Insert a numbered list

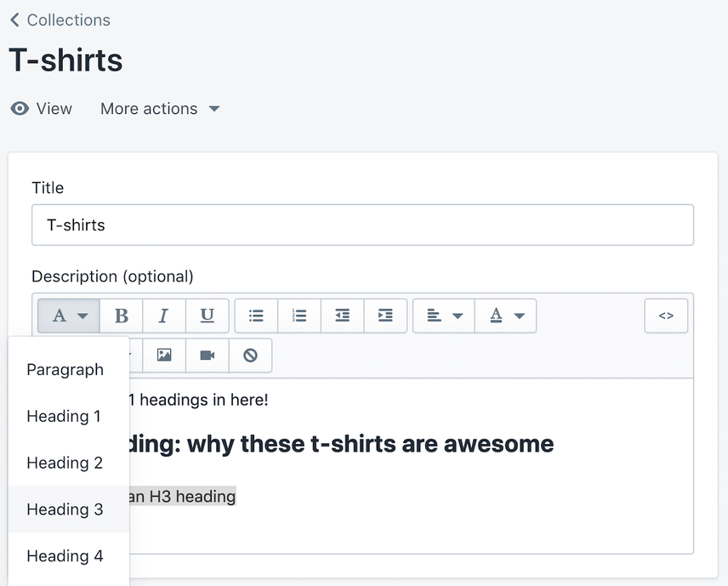tap(299, 316)
